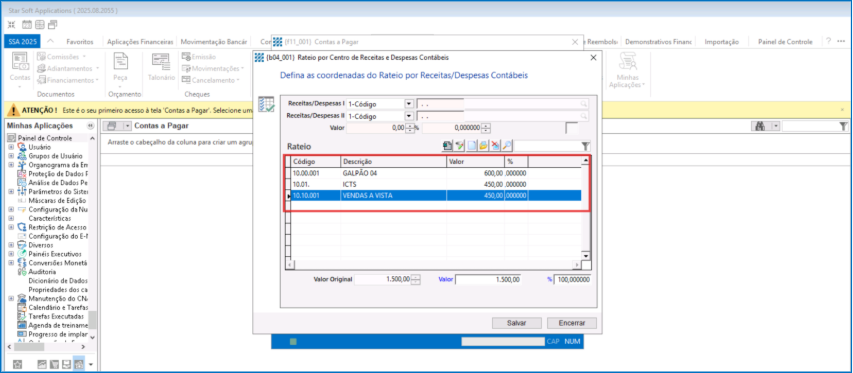Open the Receitas/Despesas I 1-Código dropdown
The width and height of the screenshot is (853, 373).
click(409, 103)
